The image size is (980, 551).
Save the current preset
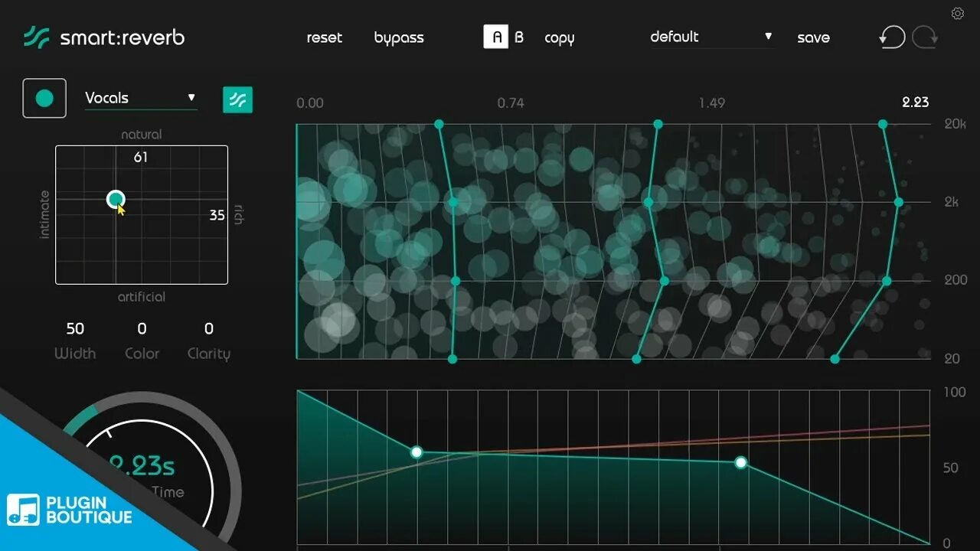point(813,37)
